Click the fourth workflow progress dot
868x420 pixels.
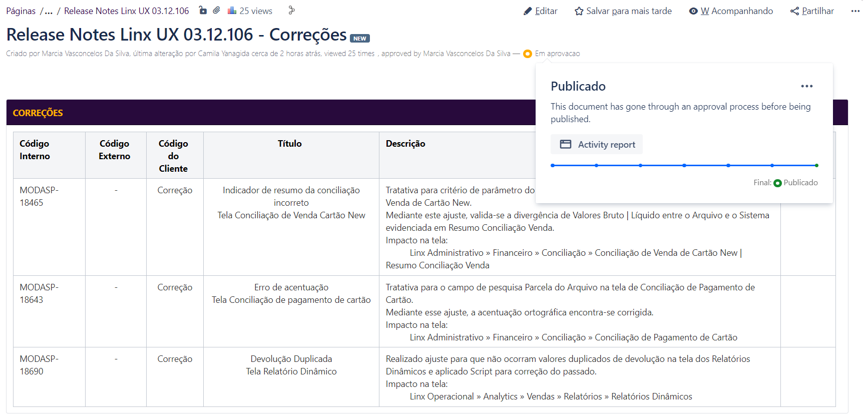tap(684, 165)
